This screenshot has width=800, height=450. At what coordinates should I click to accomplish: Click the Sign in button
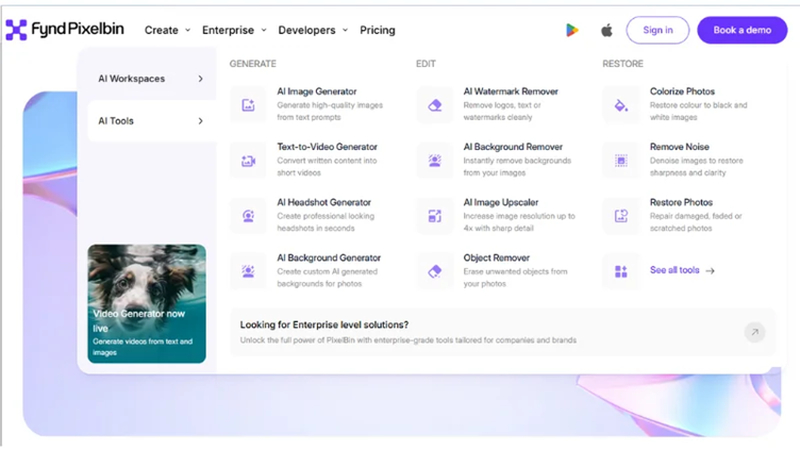tap(658, 30)
